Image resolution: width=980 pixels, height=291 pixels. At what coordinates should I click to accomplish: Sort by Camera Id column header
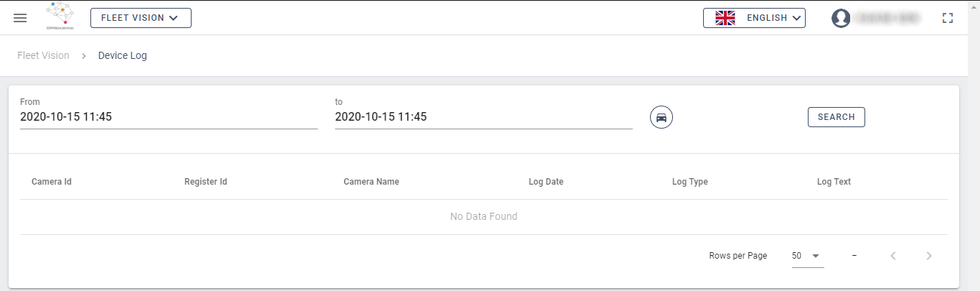52,182
